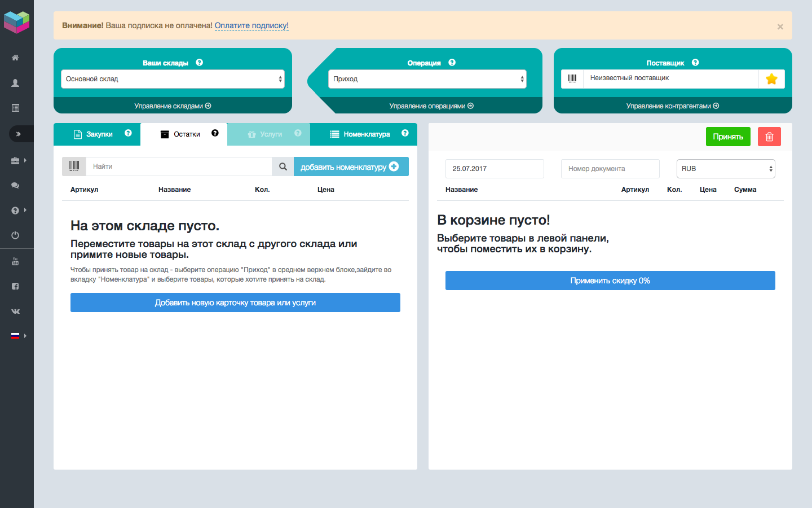Switch to the Остатки tab
812x508 pixels.
click(x=184, y=134)
